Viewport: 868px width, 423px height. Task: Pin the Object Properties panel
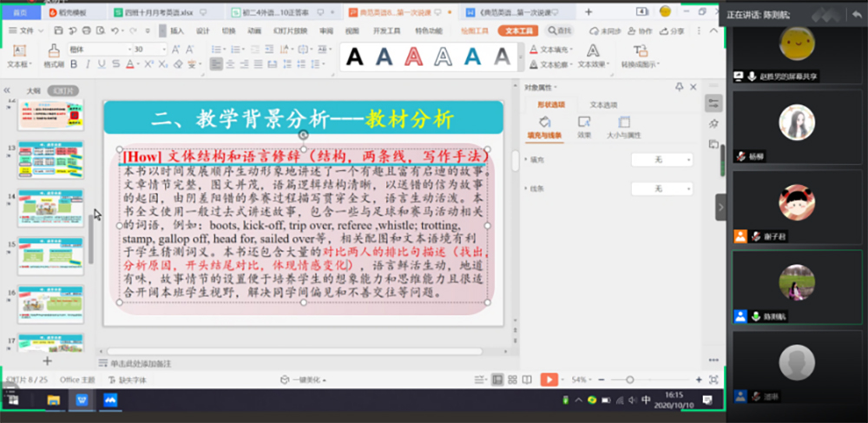pos(680,88)
